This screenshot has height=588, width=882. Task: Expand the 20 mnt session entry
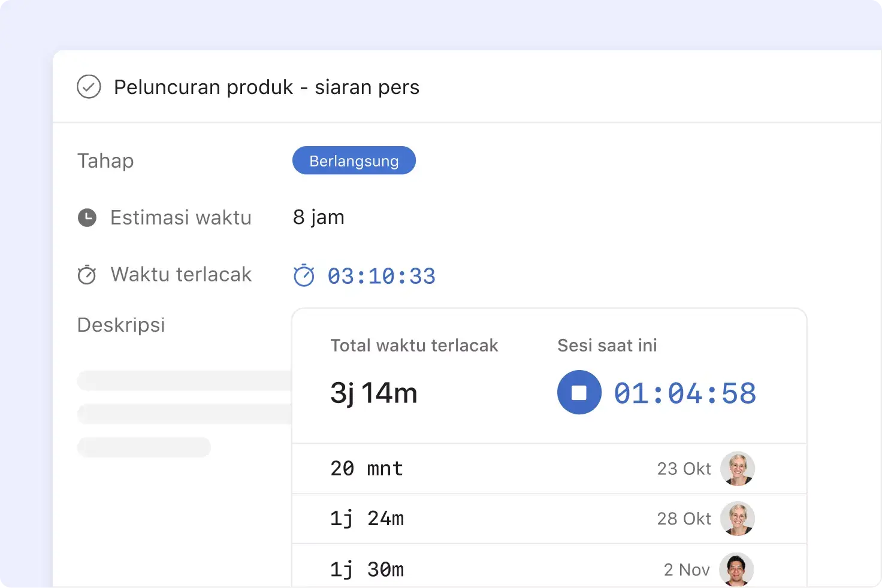point(367,469)
